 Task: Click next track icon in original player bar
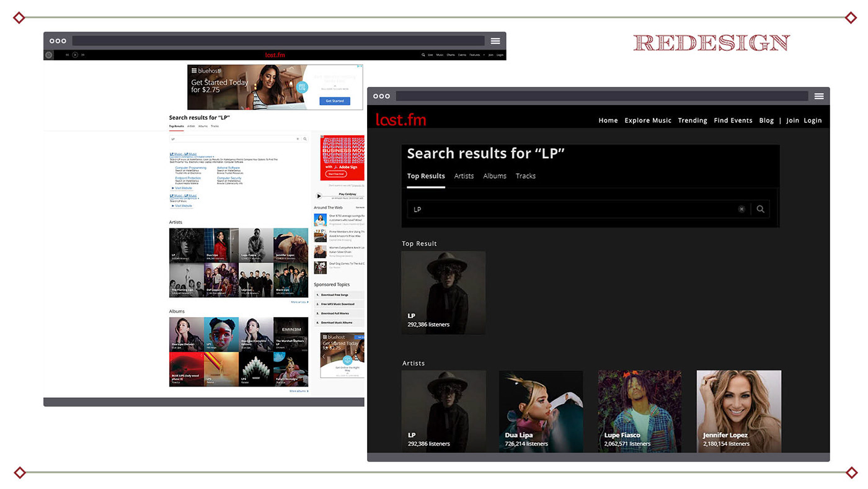[x=82, y=55]
